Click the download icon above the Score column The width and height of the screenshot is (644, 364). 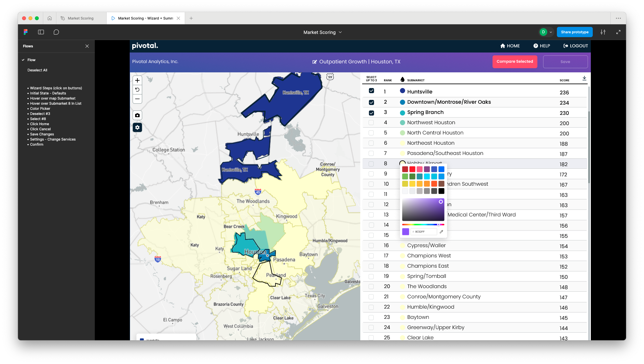tap(584, 78)
